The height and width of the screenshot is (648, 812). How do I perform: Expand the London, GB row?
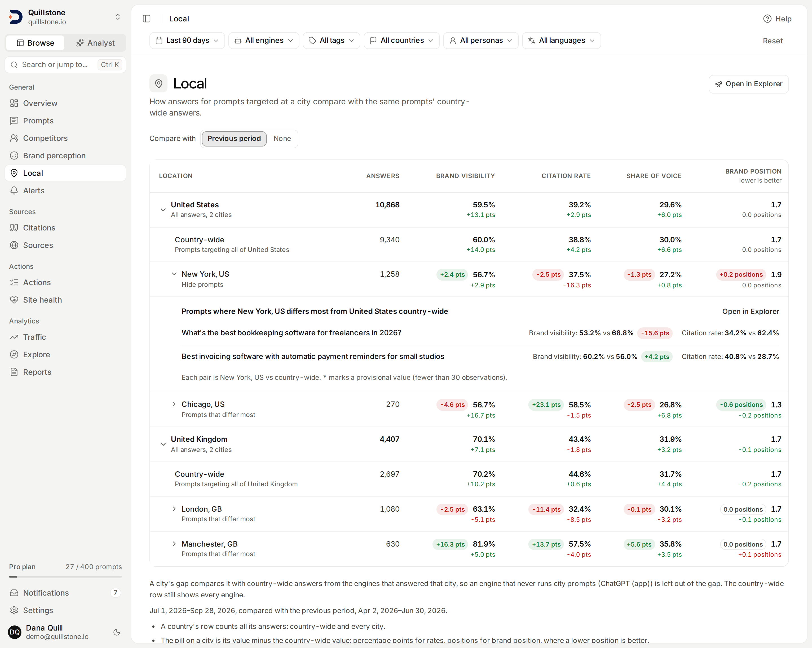(174, 509)
